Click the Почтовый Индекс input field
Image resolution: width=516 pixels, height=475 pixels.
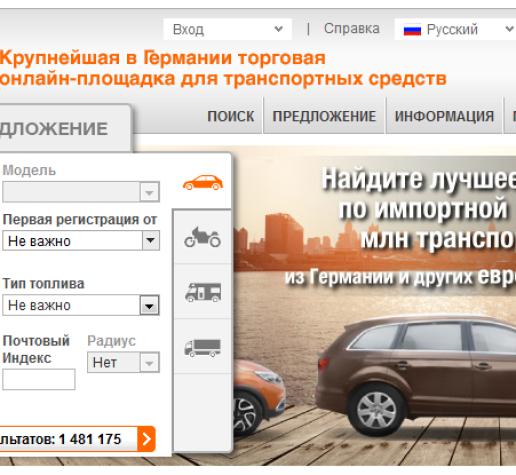click(39, 379)
